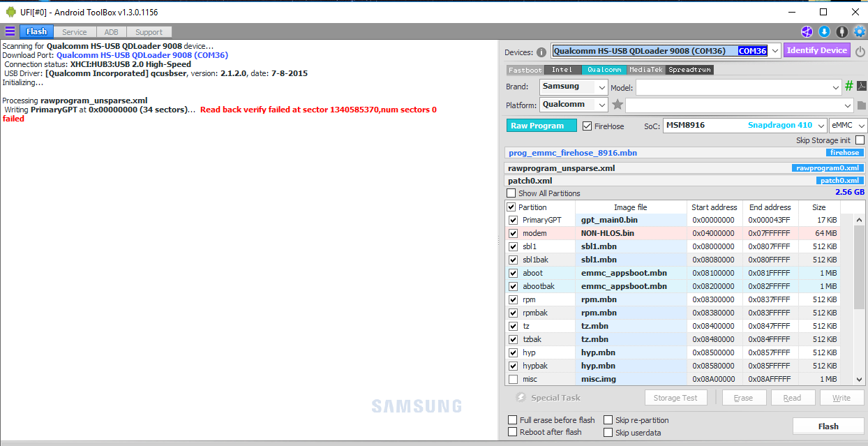Screen dimensions: 868x446
Task: Click the Special Task lightning icon
Action: (521, 397)
